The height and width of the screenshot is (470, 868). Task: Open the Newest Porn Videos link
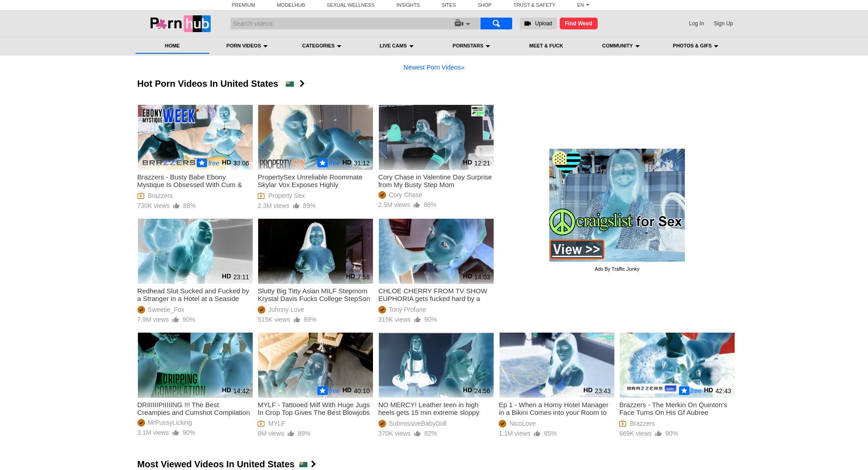pos(434,67)
